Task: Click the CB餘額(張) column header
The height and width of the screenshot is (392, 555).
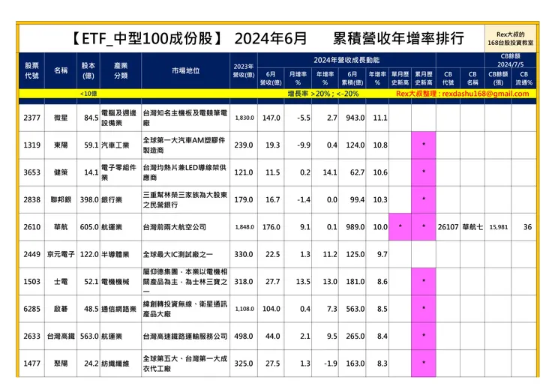Action: point(498,78)
